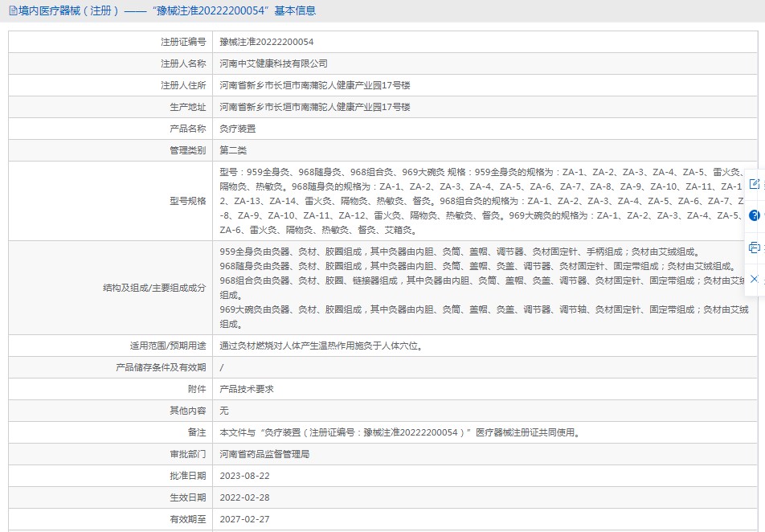Select the management class value 第二类
Screen dimensions: 765x532
(233, 150)
